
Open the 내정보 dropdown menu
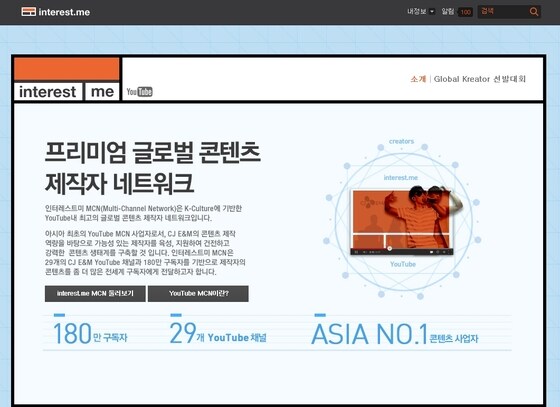pyautogui.click(x=421, y=11)
